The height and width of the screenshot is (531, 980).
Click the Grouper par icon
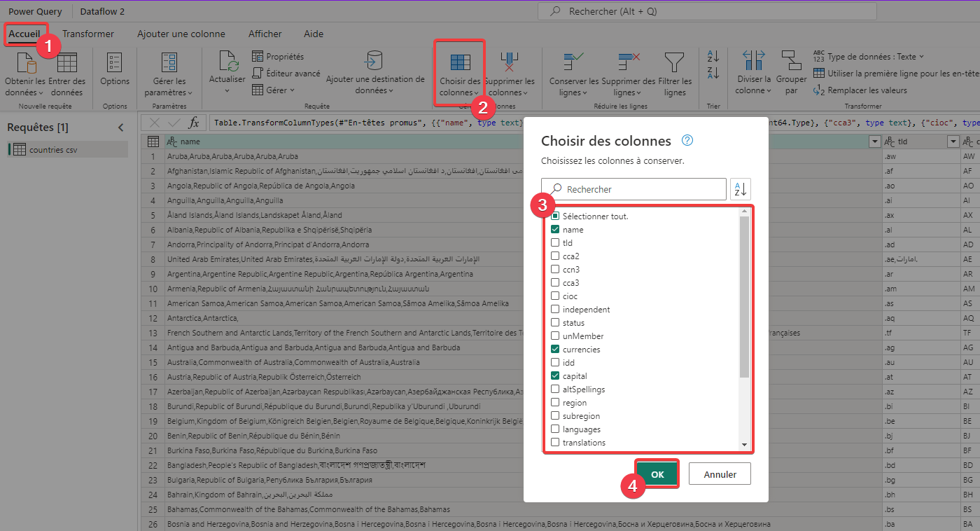coord(791,62)
